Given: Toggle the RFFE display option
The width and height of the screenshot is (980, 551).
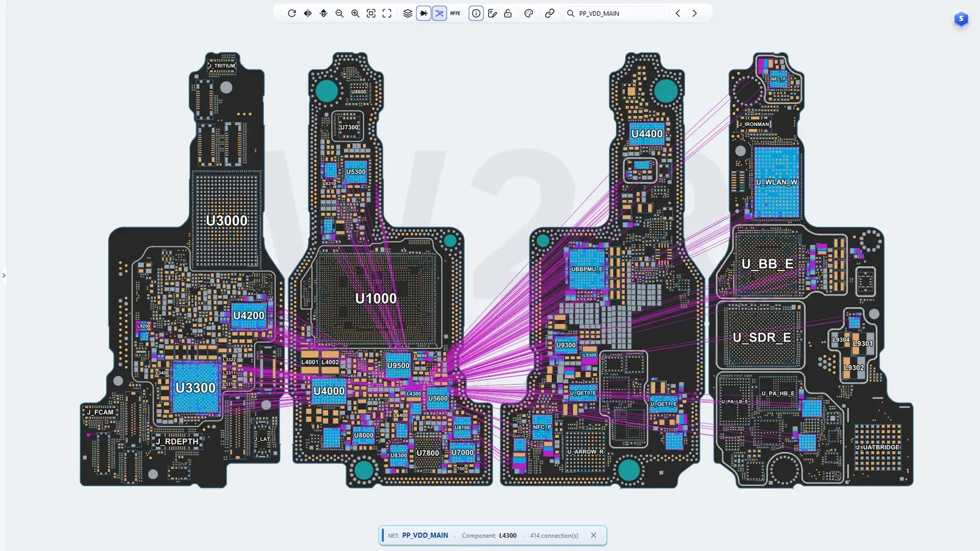Looking at the screenshot, I should click(455, 13).
